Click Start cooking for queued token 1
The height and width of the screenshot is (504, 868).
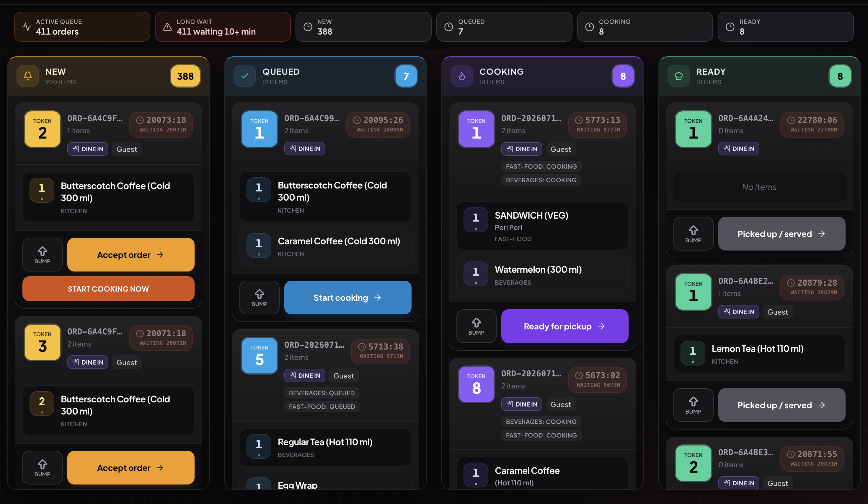(x=348, y=297)
